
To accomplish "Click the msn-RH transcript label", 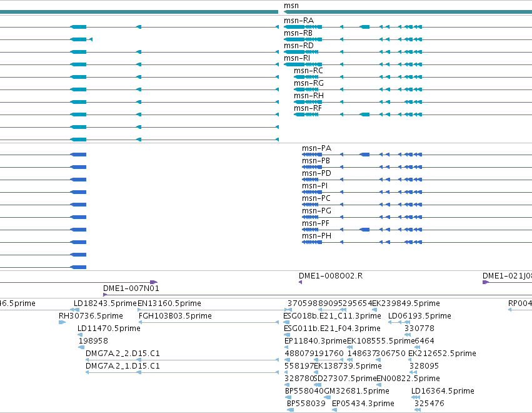I will tap(308, 96).
